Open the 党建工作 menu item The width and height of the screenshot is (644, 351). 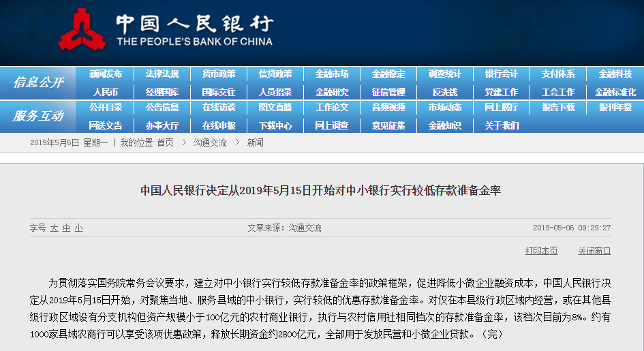tap(502, 92)
